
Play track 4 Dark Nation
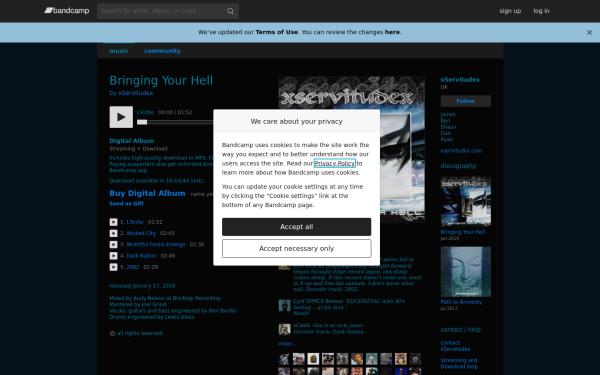(113, 256)
